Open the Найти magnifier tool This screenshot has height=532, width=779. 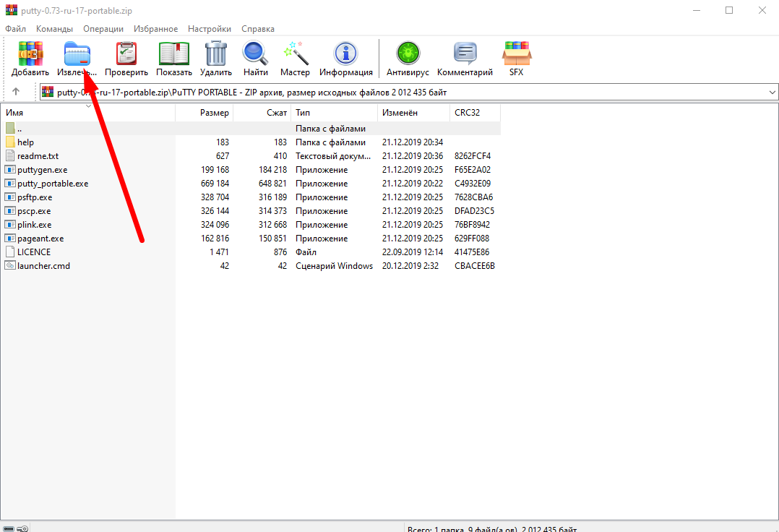255,53
